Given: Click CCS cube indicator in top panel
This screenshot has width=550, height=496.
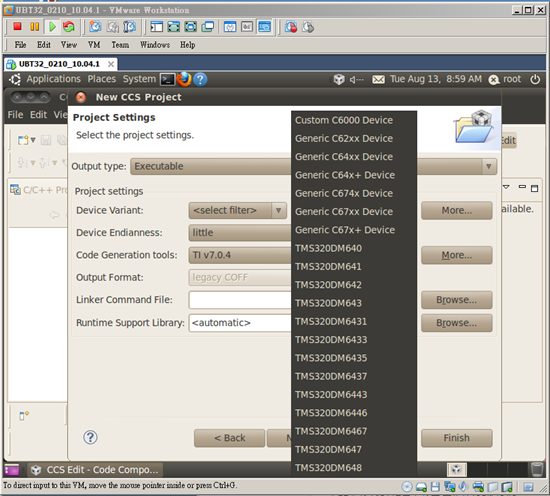Looking at the screenshot, I should tap(339, 79).
